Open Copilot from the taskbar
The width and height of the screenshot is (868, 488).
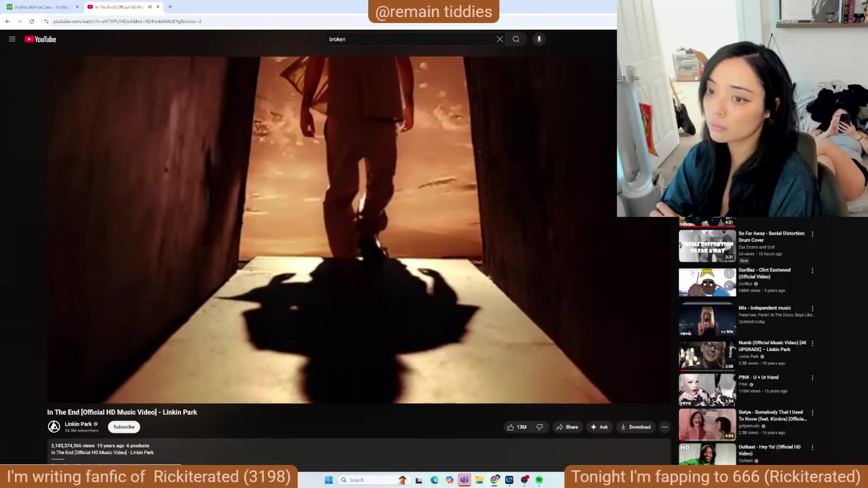point(449,480)
